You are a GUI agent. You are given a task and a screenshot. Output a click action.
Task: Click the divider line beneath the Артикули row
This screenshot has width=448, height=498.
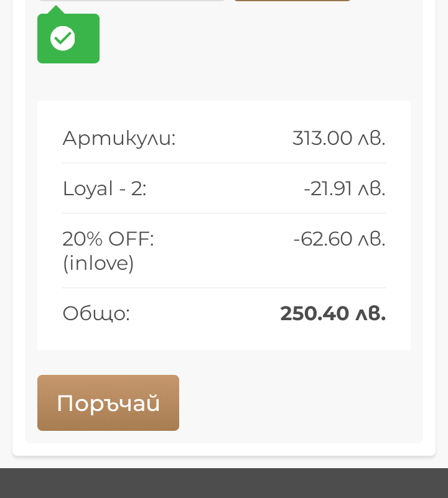click(224, 163)
